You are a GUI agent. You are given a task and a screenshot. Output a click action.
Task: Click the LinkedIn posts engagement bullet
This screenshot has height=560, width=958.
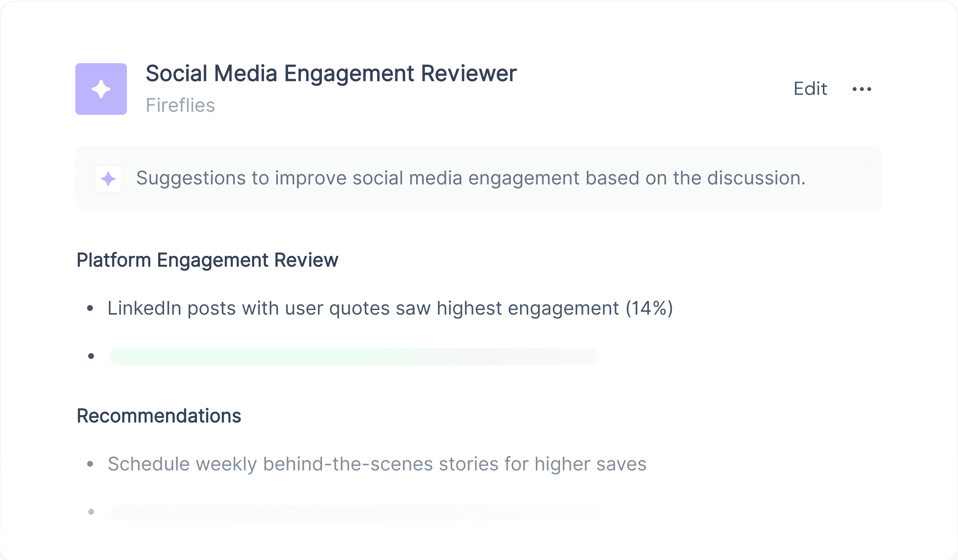coord(390,308)
